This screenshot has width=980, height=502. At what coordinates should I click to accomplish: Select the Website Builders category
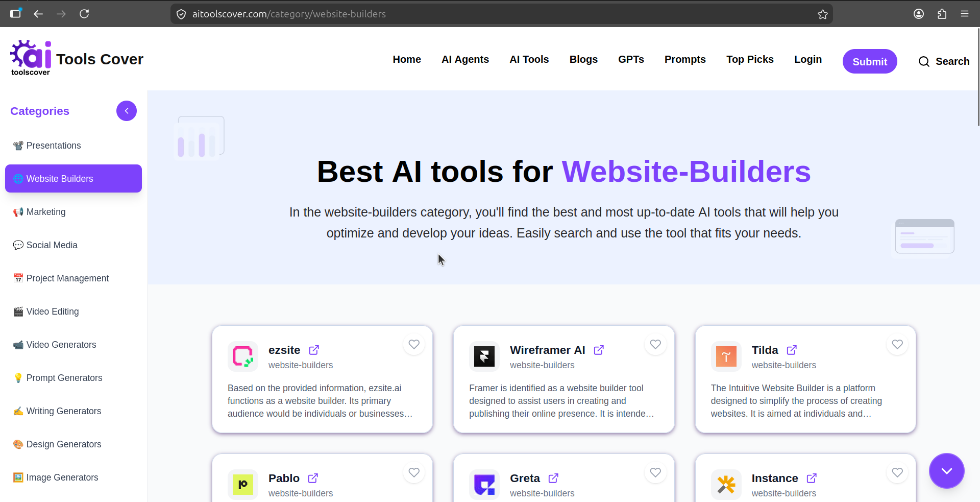[73, 179]
